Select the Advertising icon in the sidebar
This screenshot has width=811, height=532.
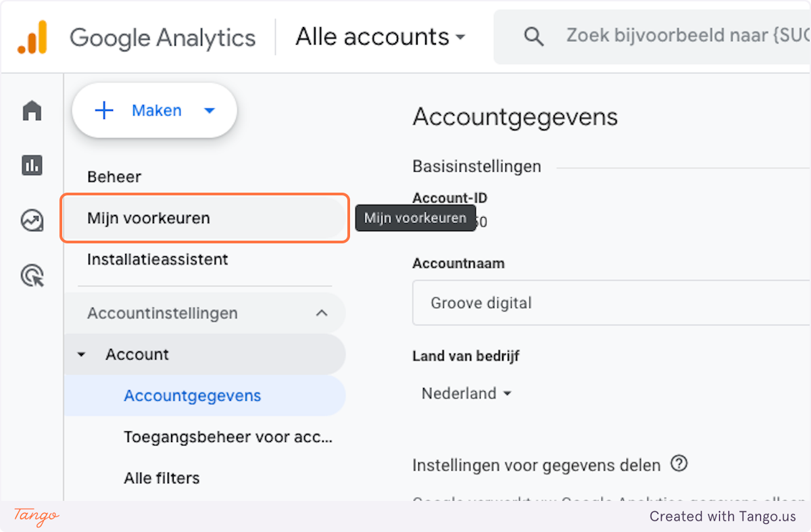(32, 275)
